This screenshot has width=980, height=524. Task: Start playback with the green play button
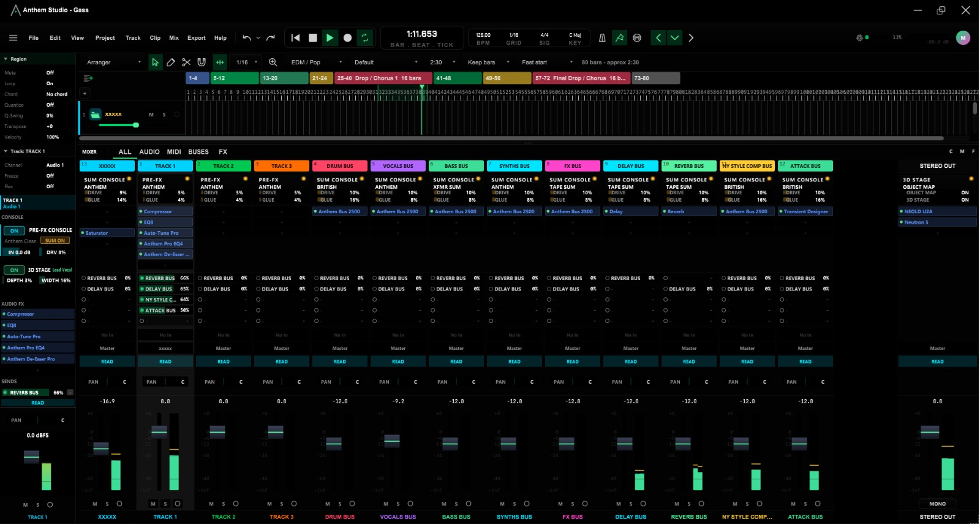(330, 38)
